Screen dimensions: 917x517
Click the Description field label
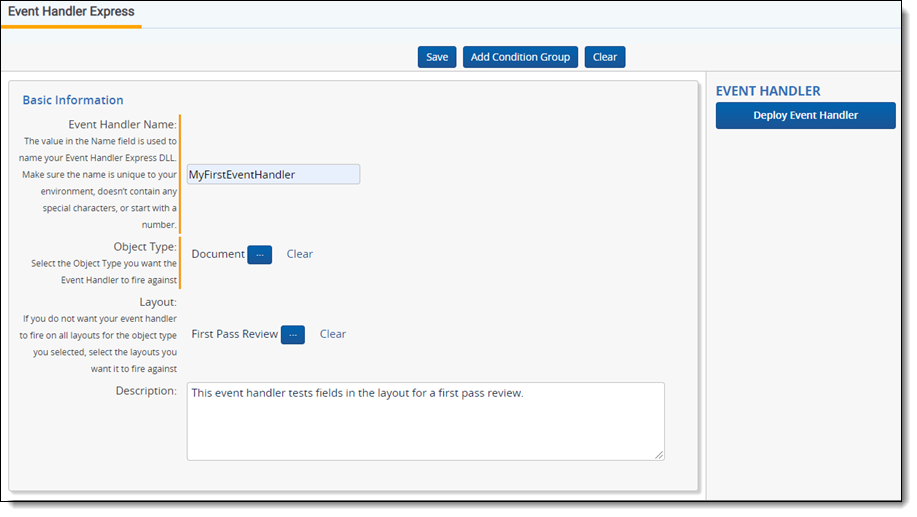click(146, 391)
